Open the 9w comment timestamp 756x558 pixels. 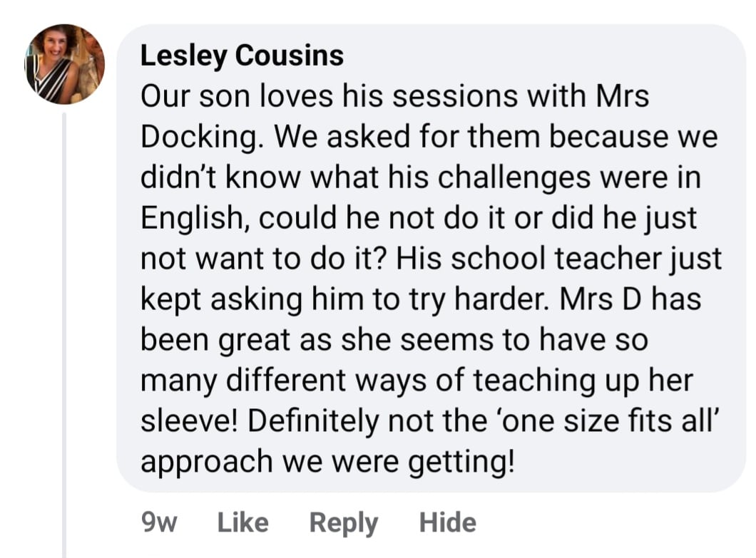pyautogui.click(x=160, y=522)
